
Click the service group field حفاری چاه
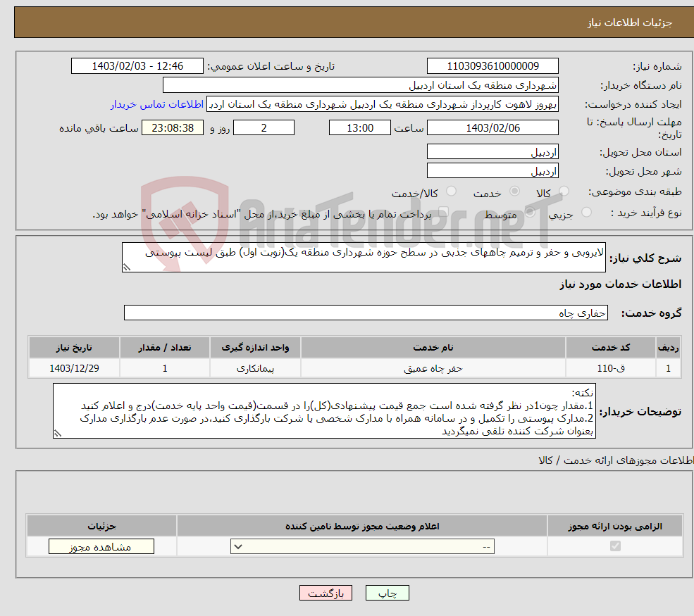click(366, 313)
